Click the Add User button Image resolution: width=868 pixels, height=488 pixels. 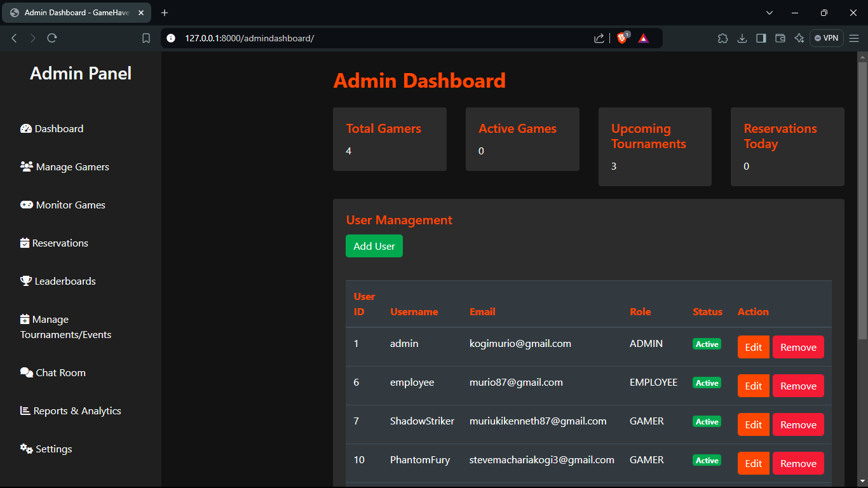374,246
